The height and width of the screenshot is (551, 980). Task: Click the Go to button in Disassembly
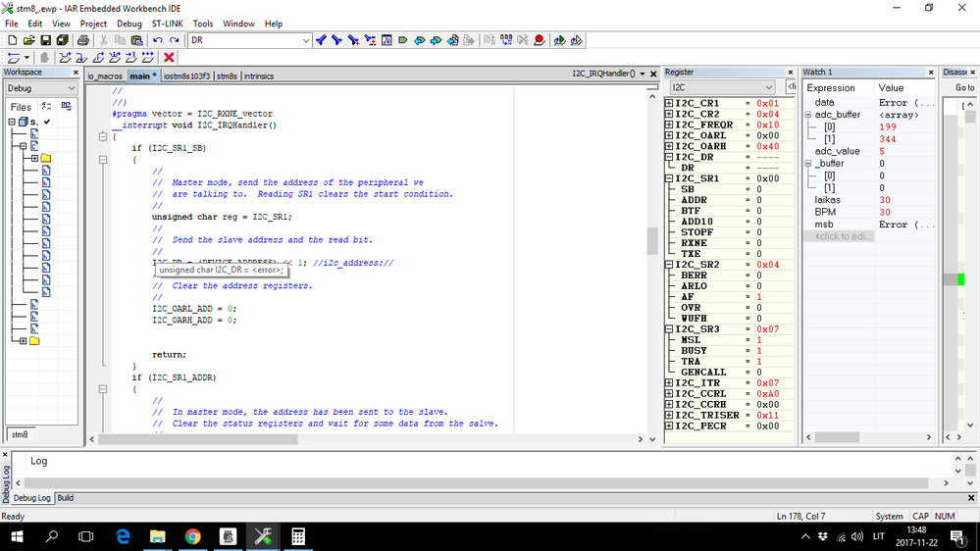pos(964,88)
